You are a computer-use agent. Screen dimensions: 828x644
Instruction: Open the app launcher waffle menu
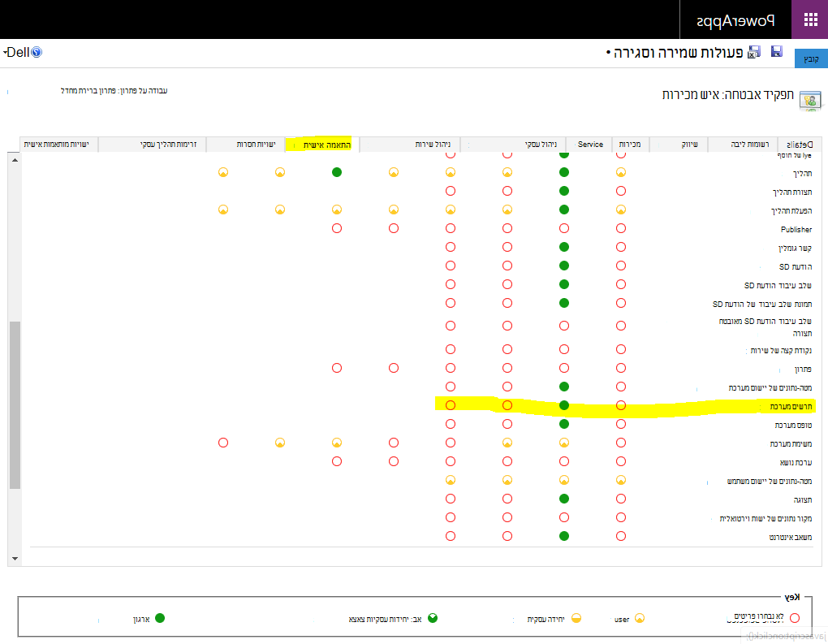pyautogui.click(x=810, y=19)
